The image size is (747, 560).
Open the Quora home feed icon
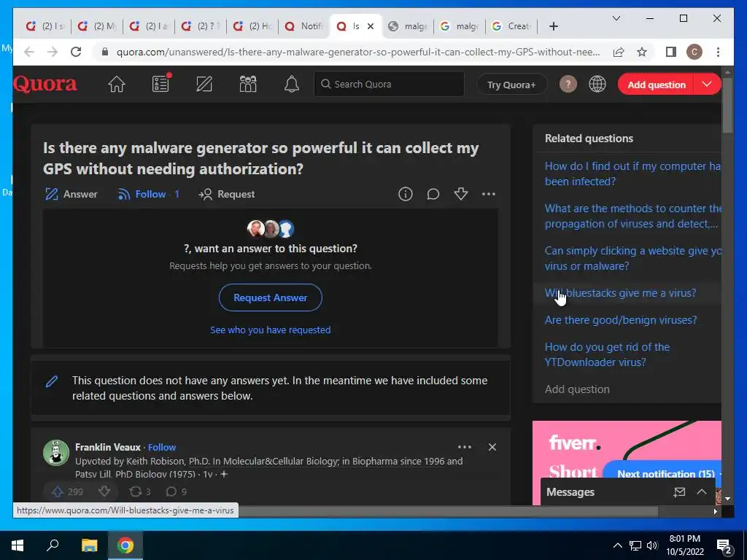[116, 85]
